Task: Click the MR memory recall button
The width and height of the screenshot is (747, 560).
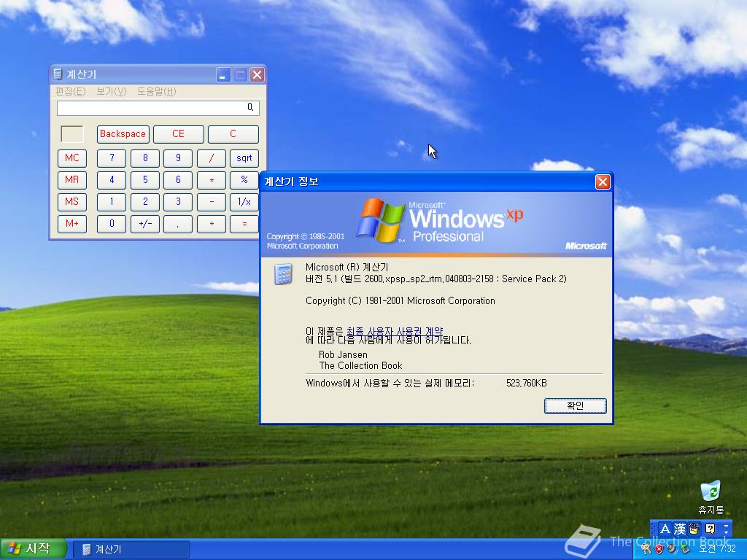Action: (x=72, y=180)
